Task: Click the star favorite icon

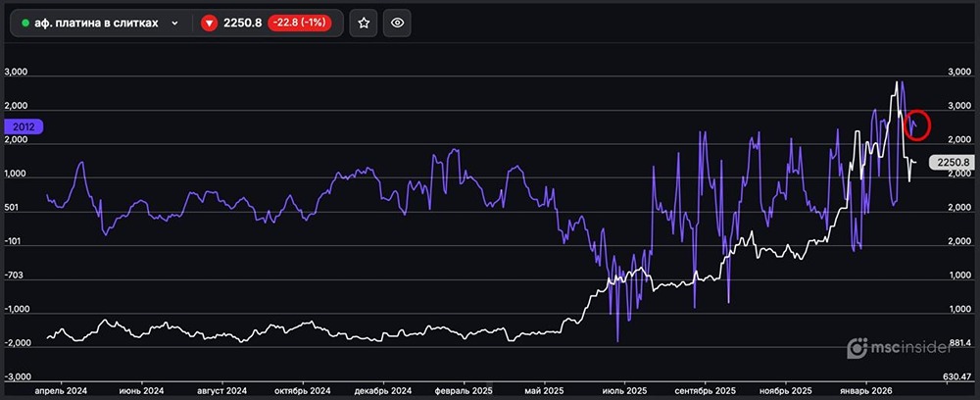Action: point(364,24)
